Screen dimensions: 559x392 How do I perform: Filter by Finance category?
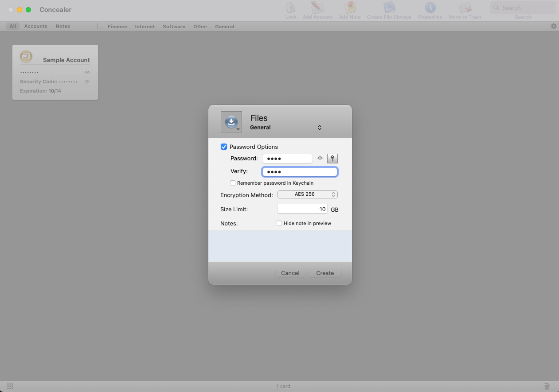point(117,27)
